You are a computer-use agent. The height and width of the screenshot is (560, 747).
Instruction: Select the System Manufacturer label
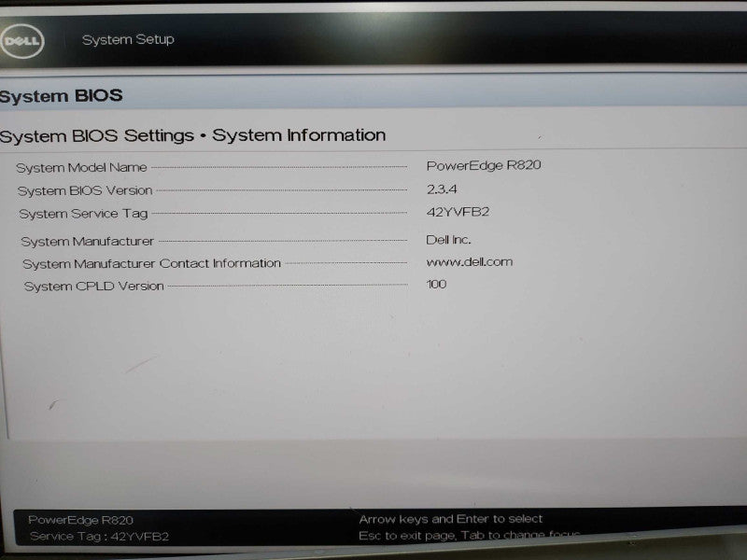[87, 242]
